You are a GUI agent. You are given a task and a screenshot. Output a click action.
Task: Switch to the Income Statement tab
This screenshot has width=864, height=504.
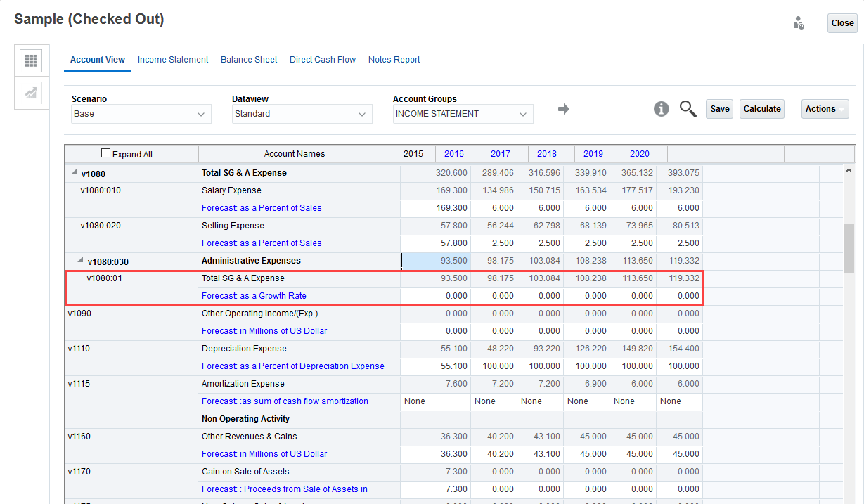[x=173, y=60]
